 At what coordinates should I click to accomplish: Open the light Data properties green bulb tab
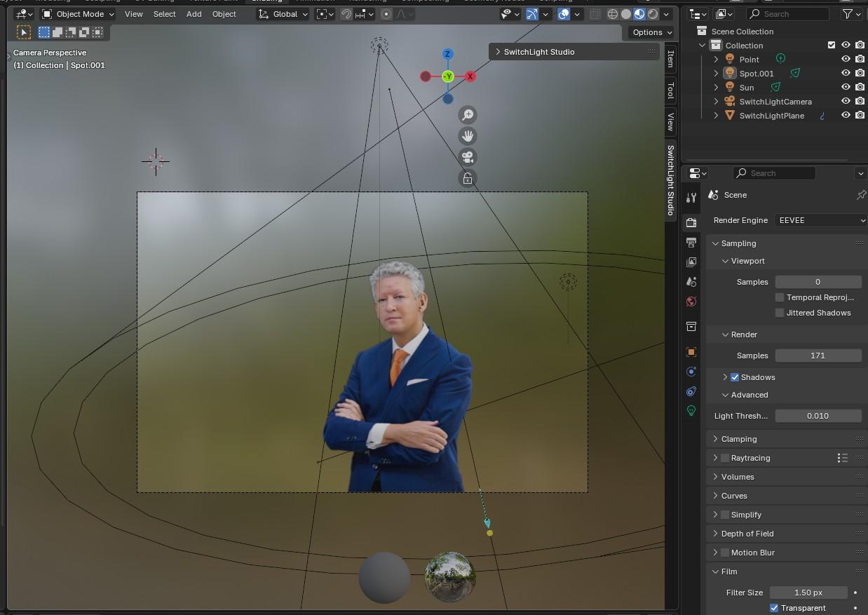coord(691,411)
